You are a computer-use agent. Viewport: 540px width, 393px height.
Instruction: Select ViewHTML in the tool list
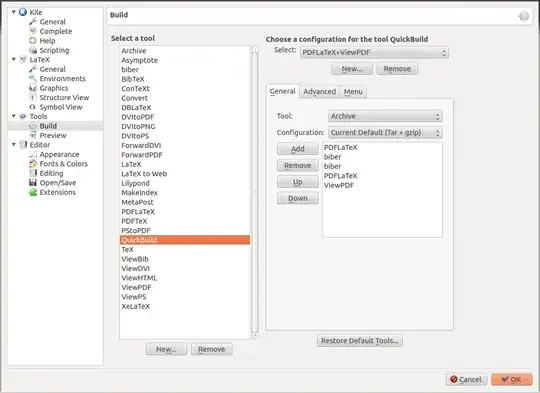185,278
